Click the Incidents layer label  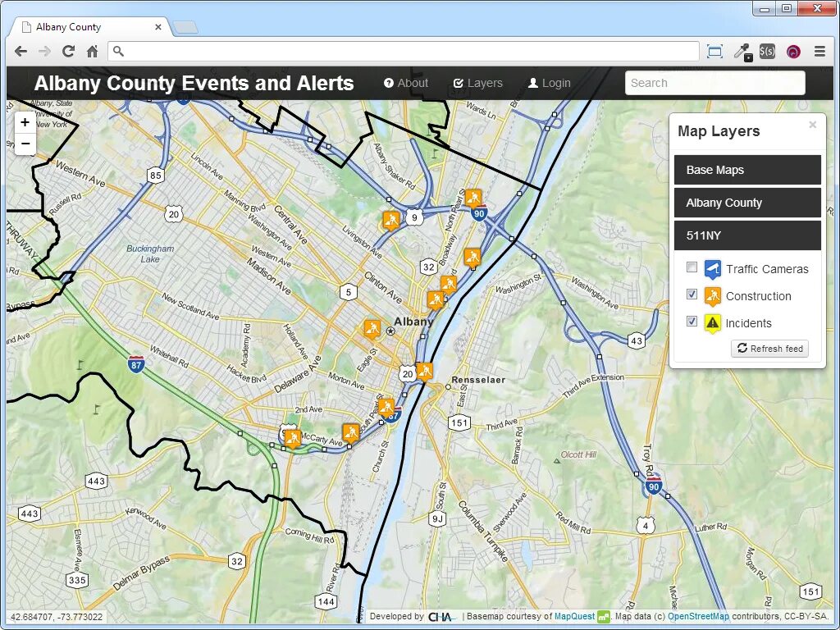[x=748, y=323]
